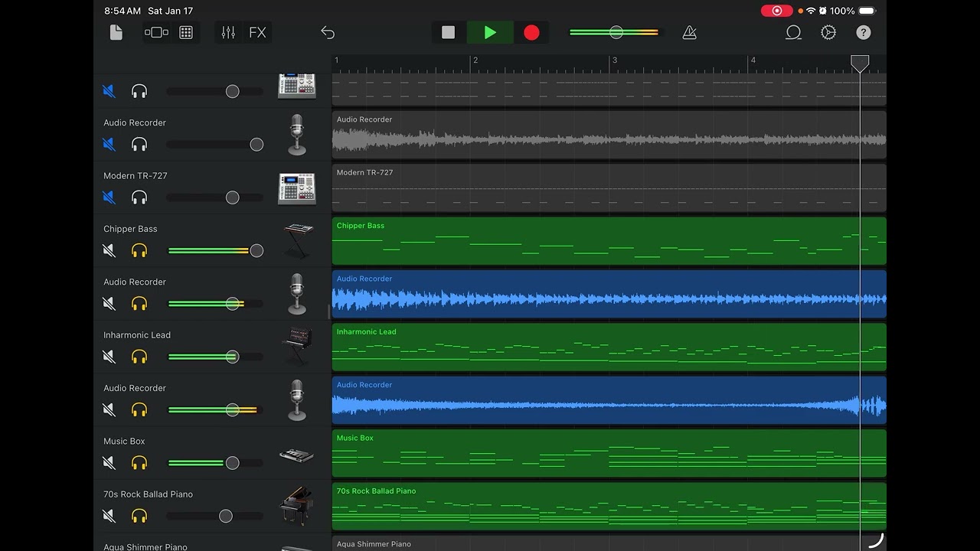Open the loop browser icon
The width and height of the screenshot is (980, 551).
(793, 32)
